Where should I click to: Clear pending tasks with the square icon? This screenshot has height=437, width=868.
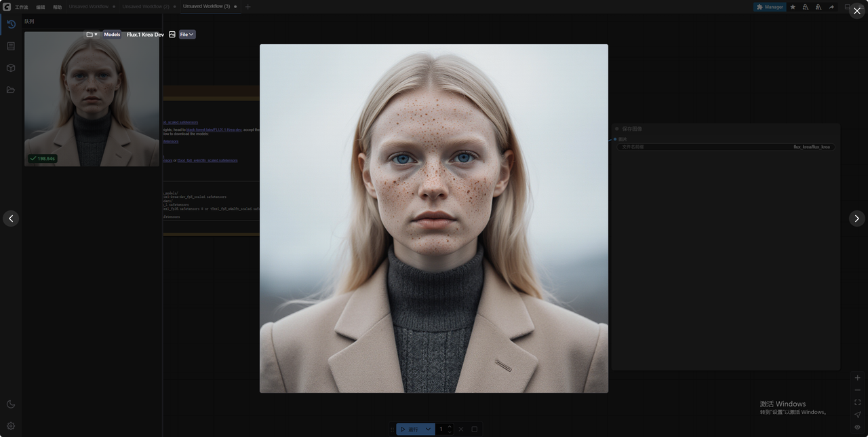tap(475, 429)
